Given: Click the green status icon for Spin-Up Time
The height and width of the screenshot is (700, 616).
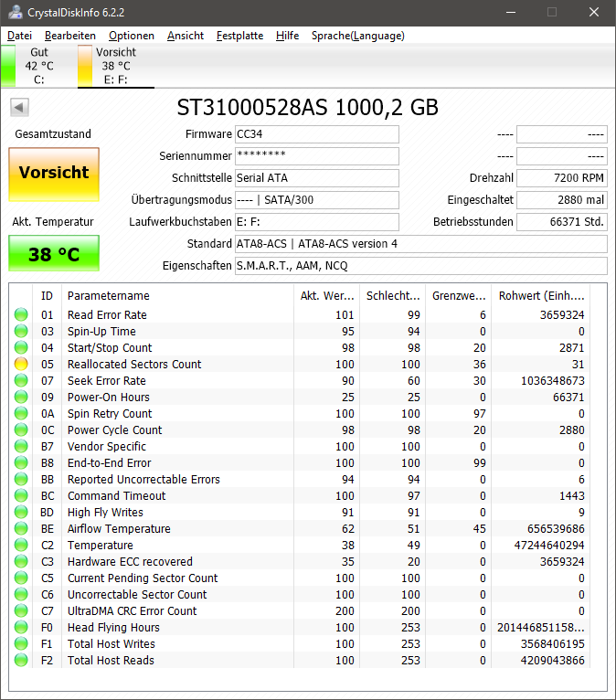Looking at the screenshot, I should coord(21,331).
